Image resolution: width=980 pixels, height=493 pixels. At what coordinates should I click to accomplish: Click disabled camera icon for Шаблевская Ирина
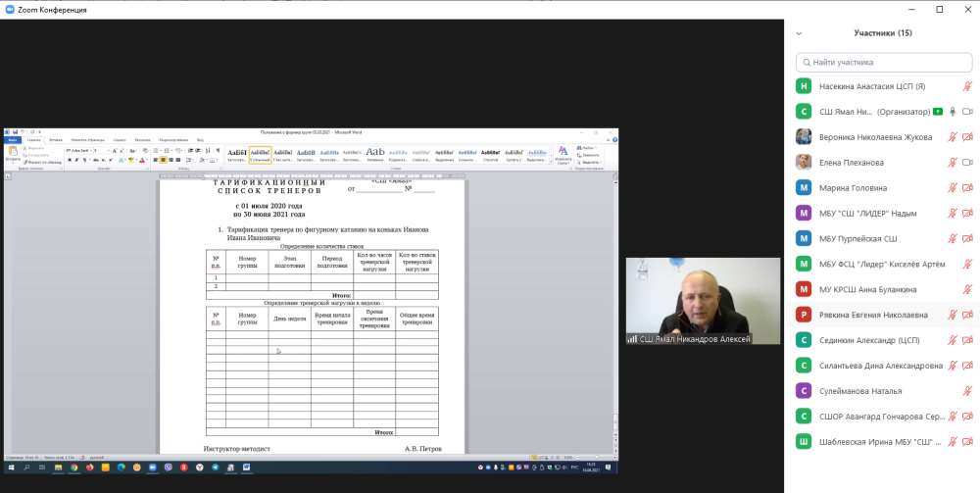[967, 442]
